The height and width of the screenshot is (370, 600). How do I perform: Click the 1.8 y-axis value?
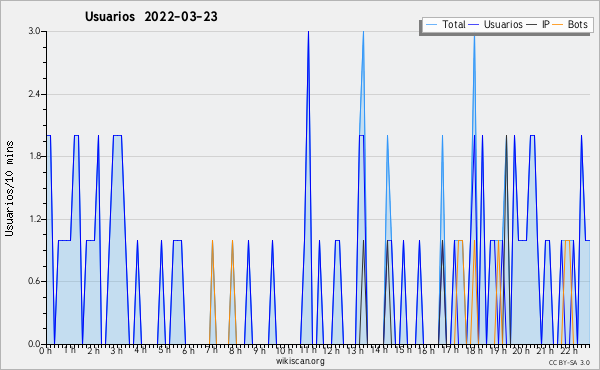pos(35,156)
